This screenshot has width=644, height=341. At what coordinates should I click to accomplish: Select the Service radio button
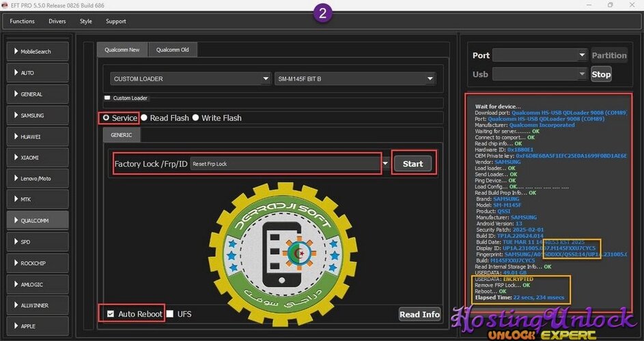point(107,118)
